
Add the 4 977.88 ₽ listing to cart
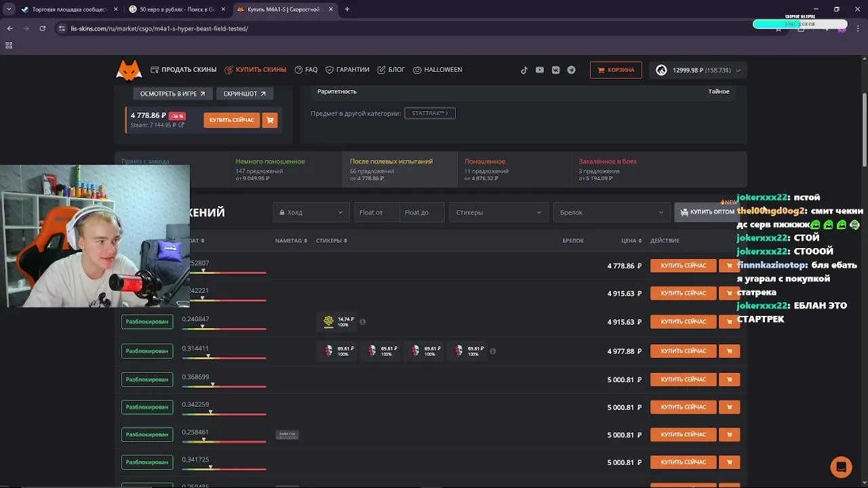(x=730, y=351)
